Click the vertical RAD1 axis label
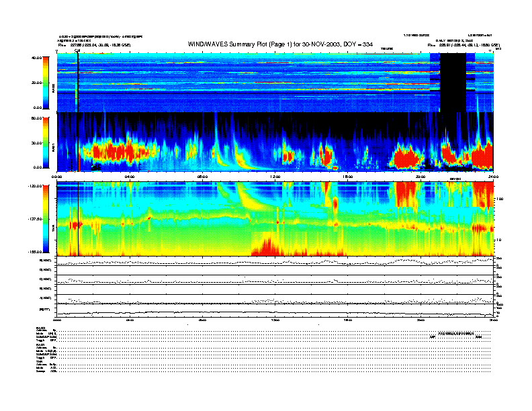Viewport: 532px width, 411px height. (53, 148)
